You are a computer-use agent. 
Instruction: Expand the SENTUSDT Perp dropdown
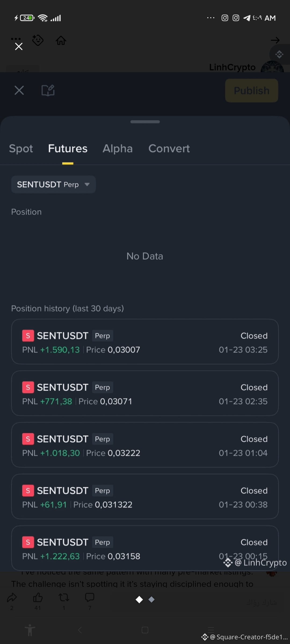pos(53,184)
